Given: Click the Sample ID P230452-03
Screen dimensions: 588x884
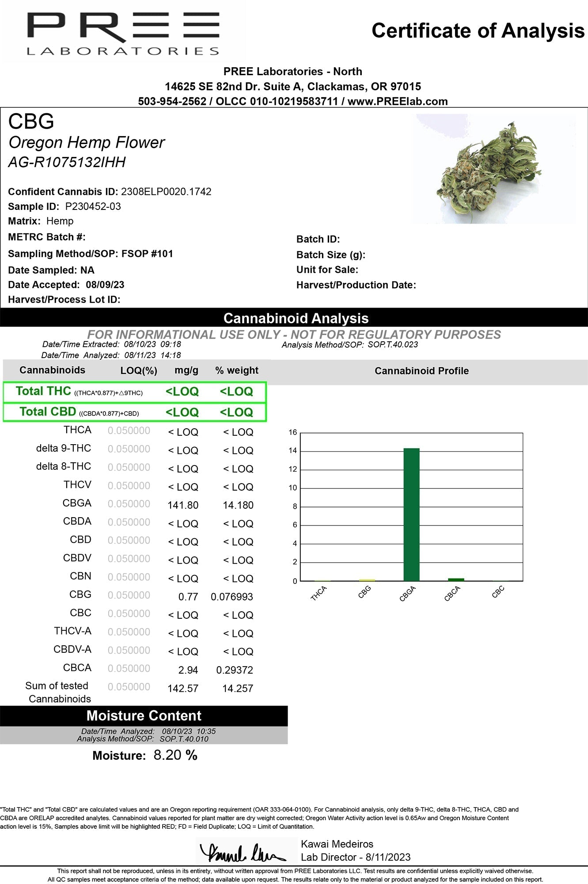Looking at the screenshot, I should [93, 206].
